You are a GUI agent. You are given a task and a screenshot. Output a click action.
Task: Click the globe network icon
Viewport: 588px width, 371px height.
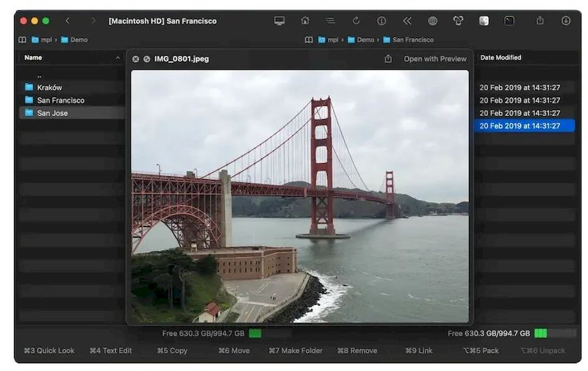point(432,21)
